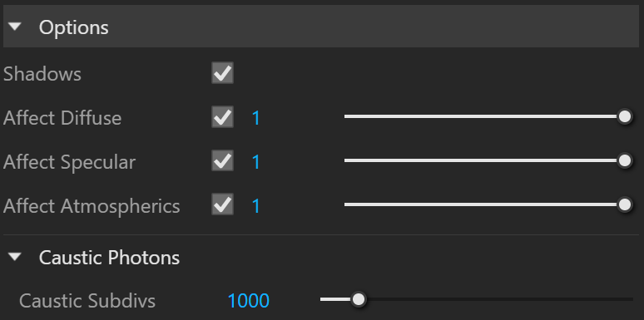Click the Affect Atmospherics label text

click(x=92, y=206)
